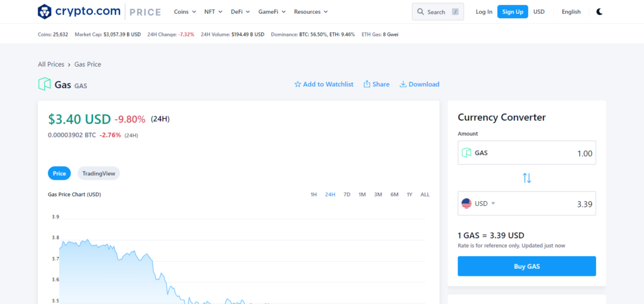Open the USD currency selector in header
644x304 pixels.
point(539,12)
